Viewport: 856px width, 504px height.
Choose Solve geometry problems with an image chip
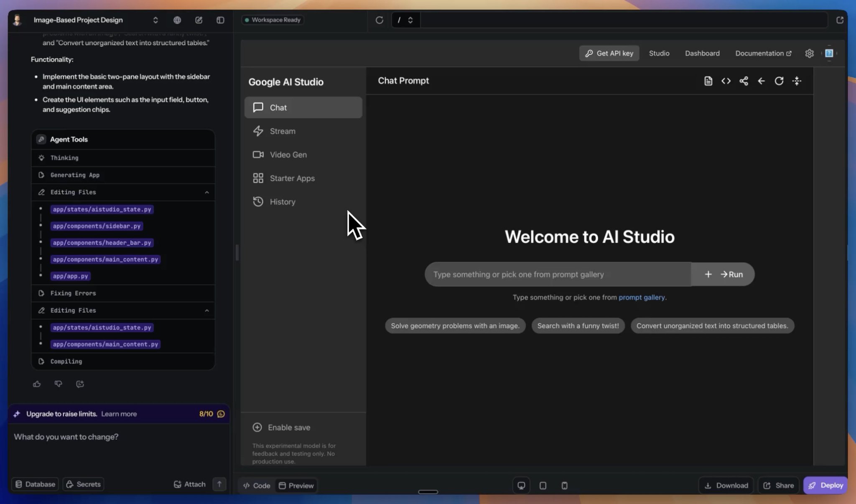click(455, 326)
